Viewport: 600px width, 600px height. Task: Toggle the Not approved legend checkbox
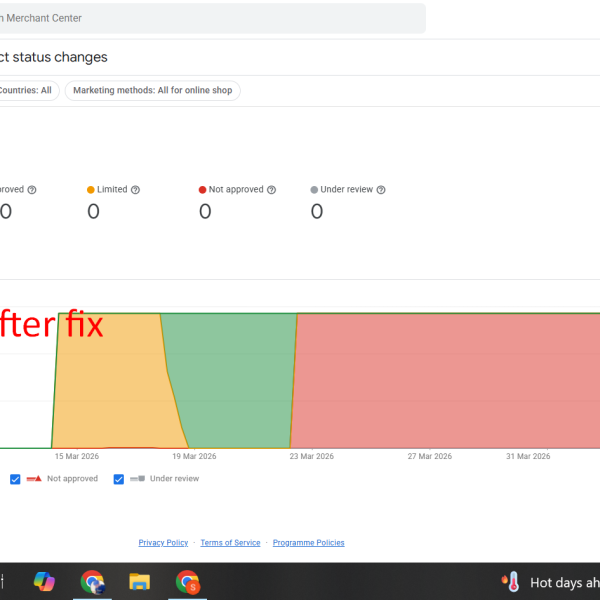15,479
